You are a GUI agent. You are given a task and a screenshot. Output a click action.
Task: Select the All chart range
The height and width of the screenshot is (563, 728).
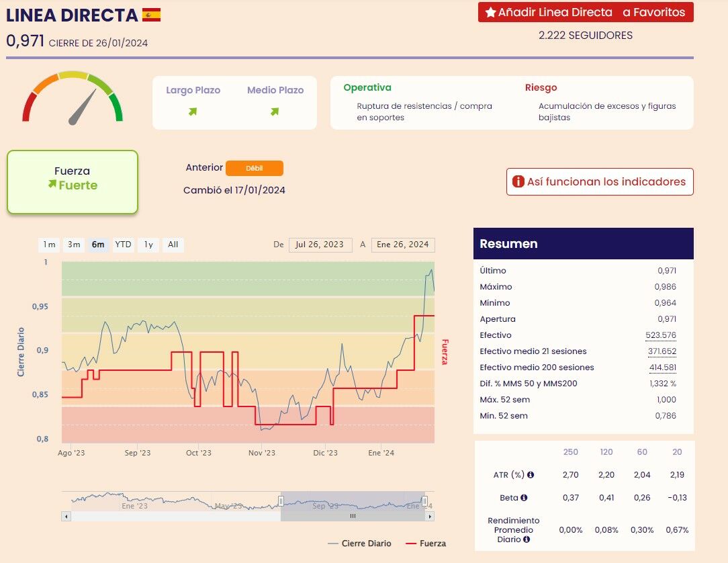click(173, 245)
